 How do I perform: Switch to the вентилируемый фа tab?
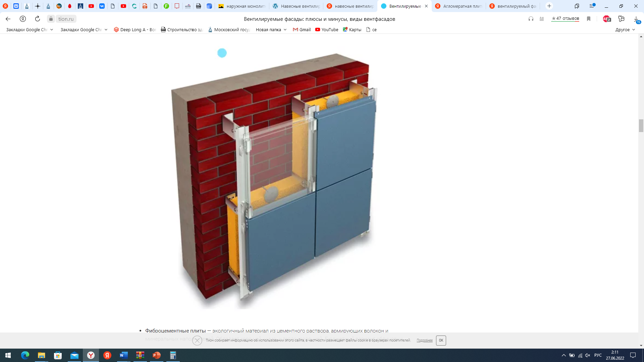pos(513,6)
